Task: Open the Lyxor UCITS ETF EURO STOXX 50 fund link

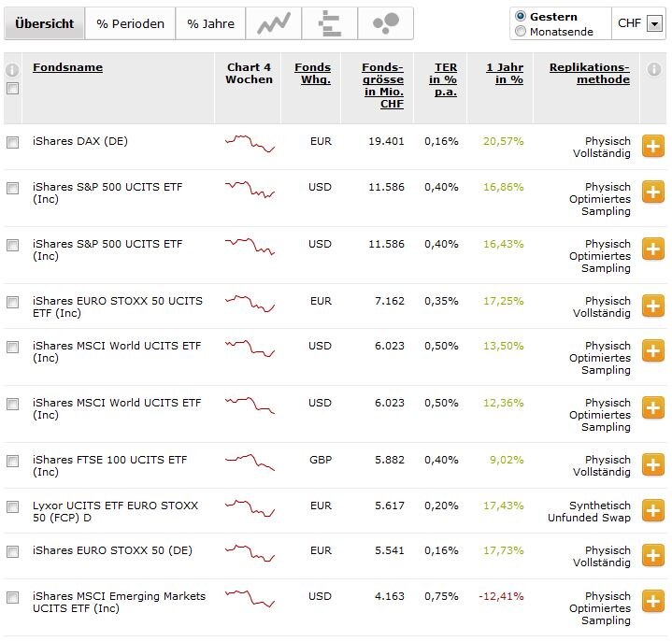Action: pyautogui.click(x=115, y=511)
